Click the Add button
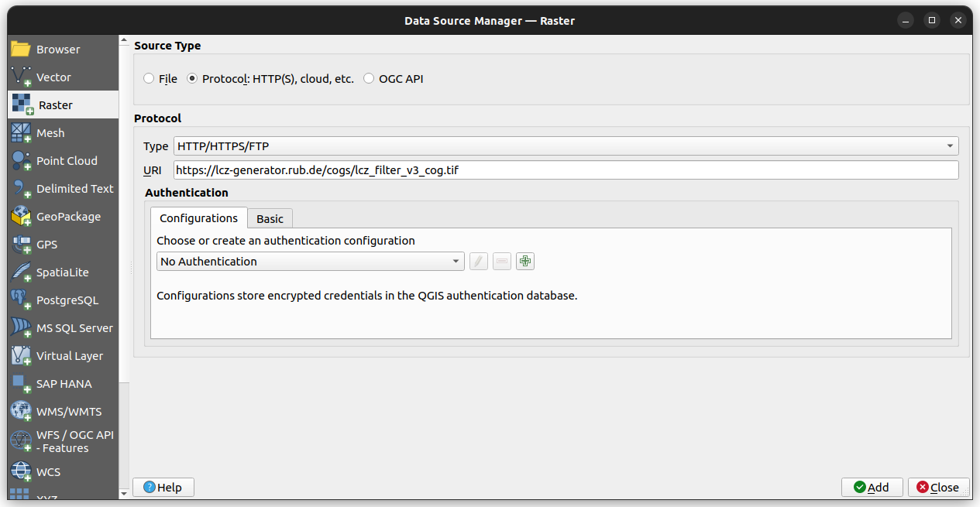 tap(872, 487)
